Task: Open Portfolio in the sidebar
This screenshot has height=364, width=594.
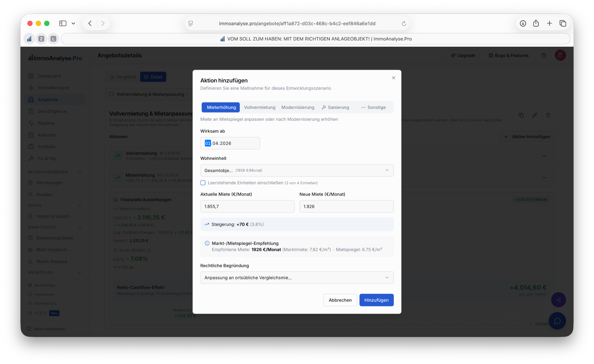Action: pos(55,147)
